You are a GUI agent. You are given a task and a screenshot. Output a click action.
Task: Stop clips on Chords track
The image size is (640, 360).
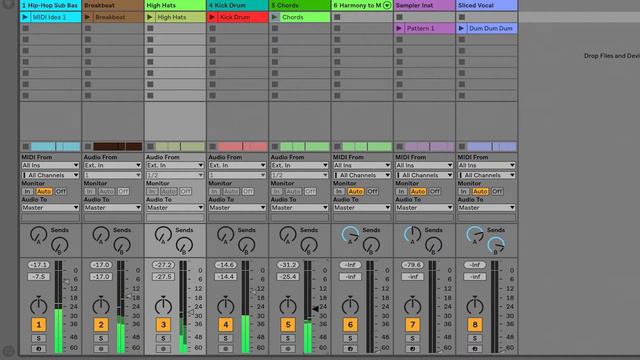pos(275,147)
